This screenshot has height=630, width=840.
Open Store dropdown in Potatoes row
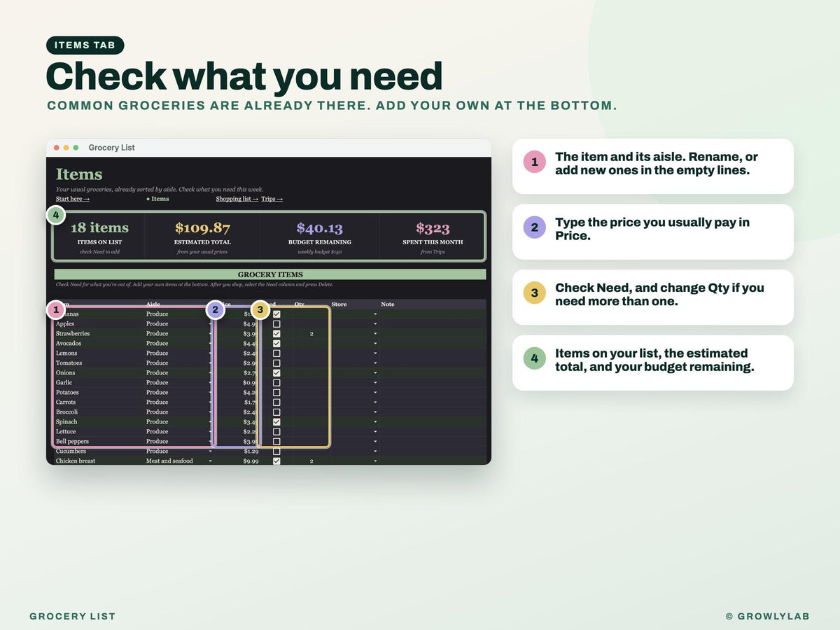click(x=375, y=393)
